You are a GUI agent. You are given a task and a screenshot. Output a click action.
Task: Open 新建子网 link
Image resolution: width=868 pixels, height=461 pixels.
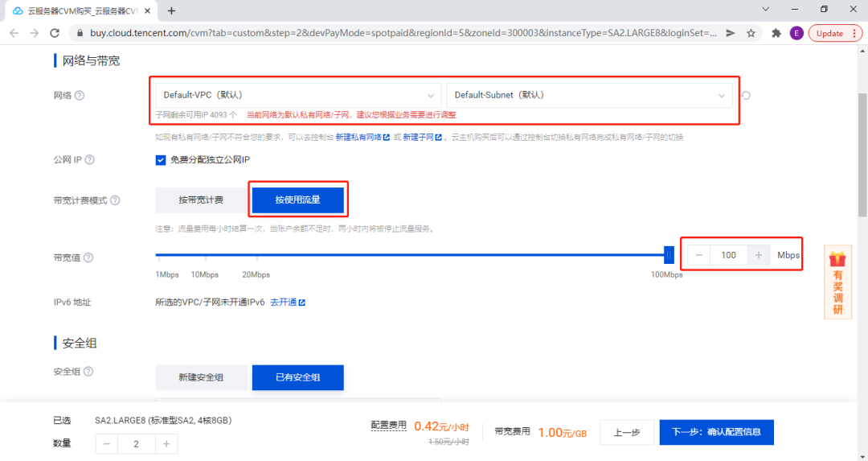tap(423, 138)
